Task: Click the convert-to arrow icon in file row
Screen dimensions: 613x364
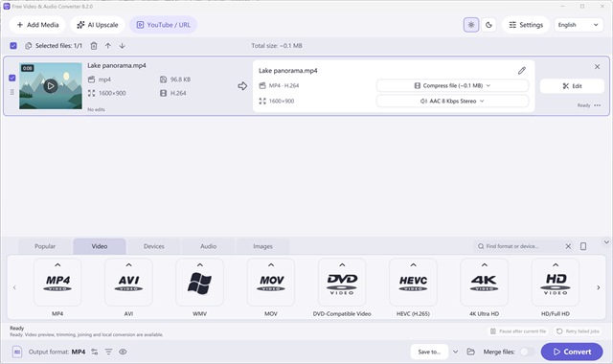Action: [242, 85]
